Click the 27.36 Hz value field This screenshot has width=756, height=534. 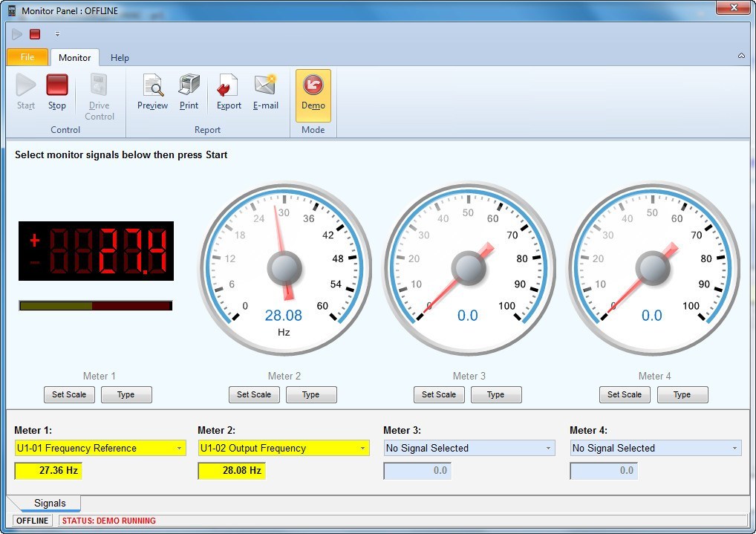click(x=48, y=470)
